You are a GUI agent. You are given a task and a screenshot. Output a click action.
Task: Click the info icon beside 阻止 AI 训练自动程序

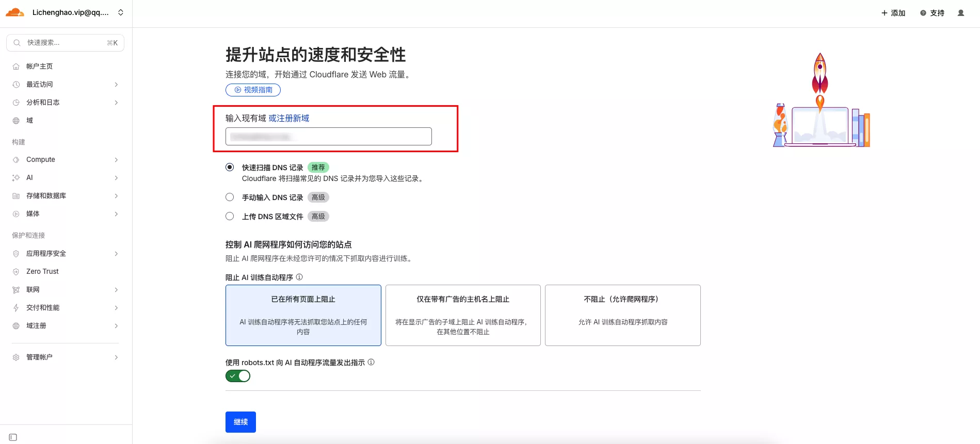tap(299, 277)
